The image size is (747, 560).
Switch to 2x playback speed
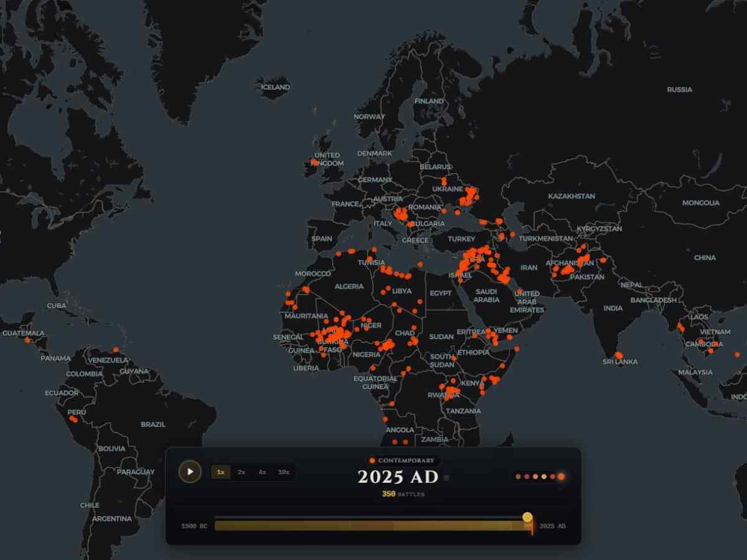pyautogui.click(x=242, y=472)
